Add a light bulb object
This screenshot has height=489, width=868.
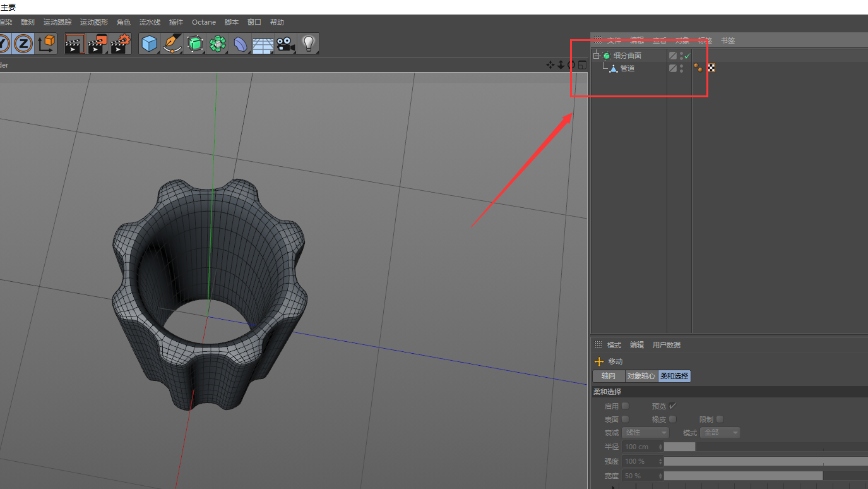click(x=308, y=44)
